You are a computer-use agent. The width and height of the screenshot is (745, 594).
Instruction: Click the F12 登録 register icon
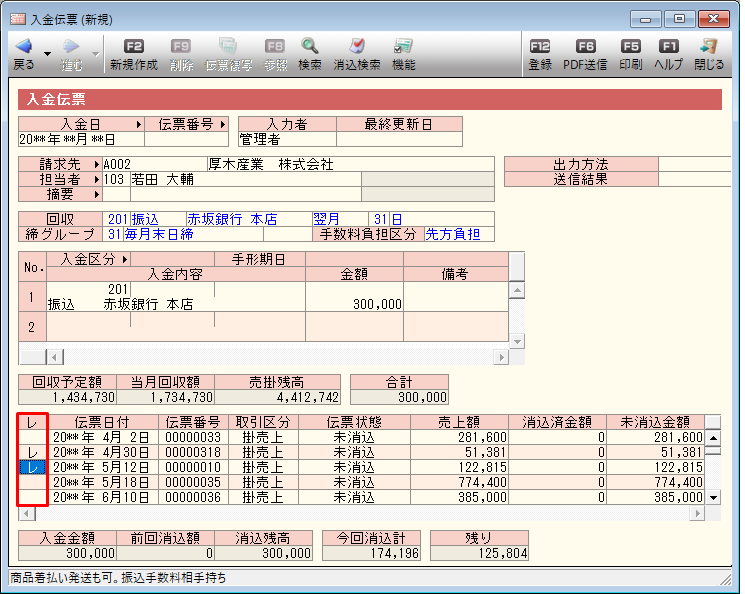point(540,46)
